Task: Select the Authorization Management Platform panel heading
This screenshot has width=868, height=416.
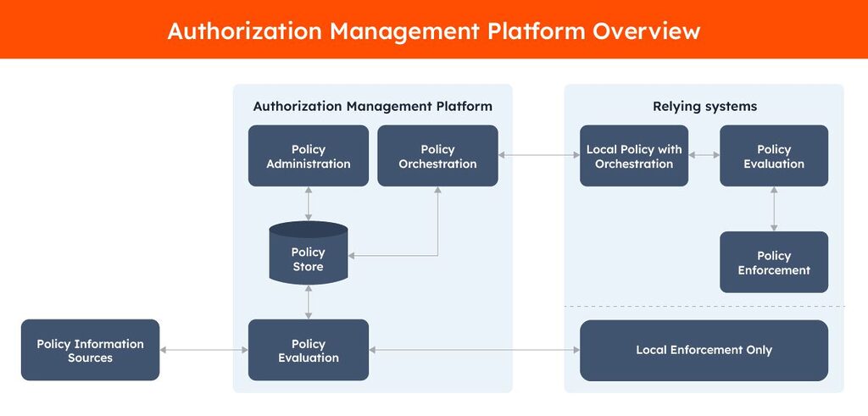Action: [x=372, y=106]
